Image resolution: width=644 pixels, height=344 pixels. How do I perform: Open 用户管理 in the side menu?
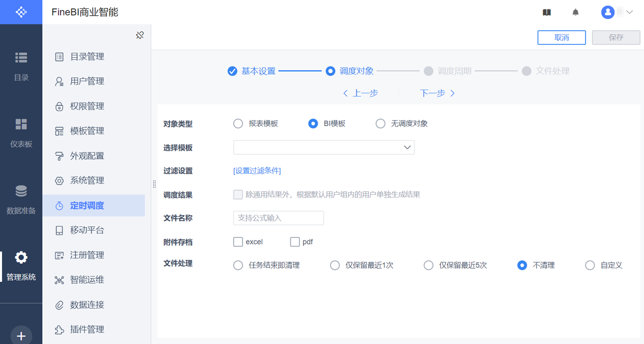87,81
